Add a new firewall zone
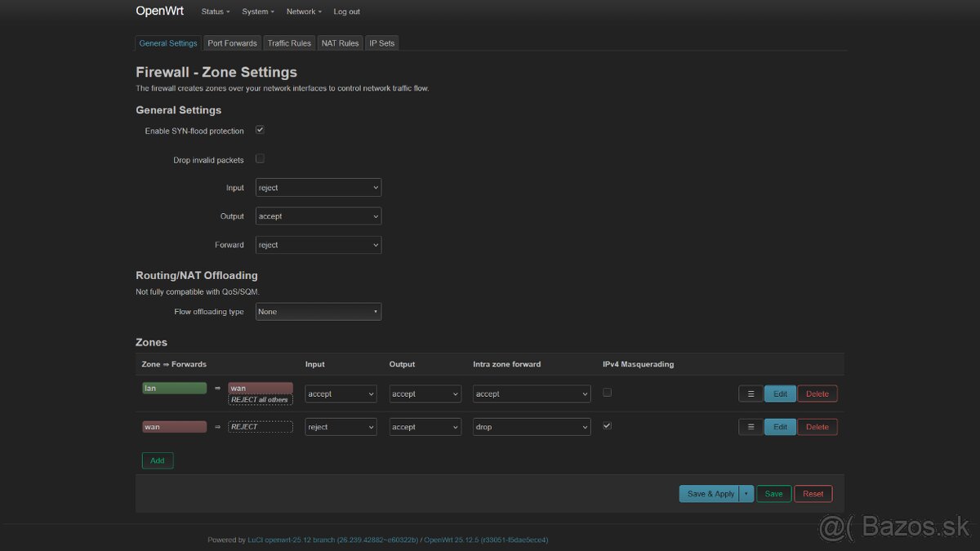The width and height of the screenshot is (980, 551). (x=158, y=460)
